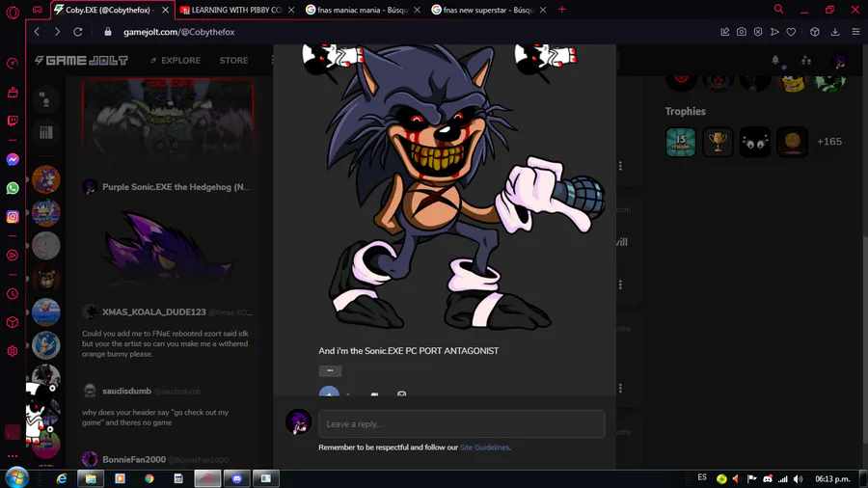
Task: Open browser settings gear in sidebar
Action: (x=13, y=351)
